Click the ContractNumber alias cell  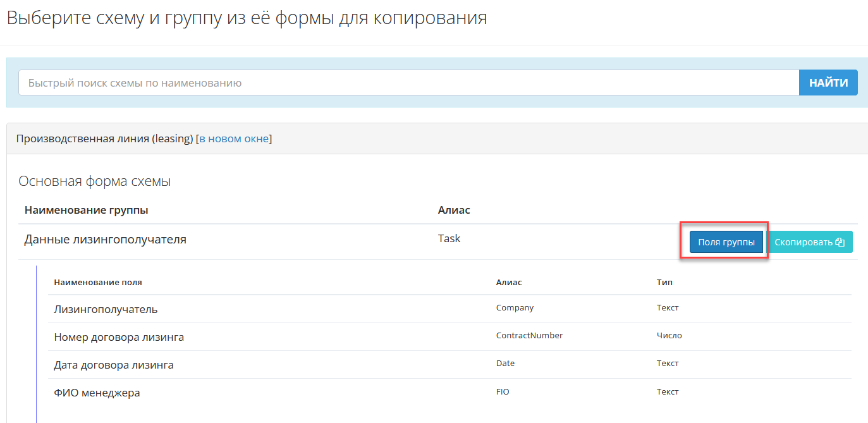[529, 336]
